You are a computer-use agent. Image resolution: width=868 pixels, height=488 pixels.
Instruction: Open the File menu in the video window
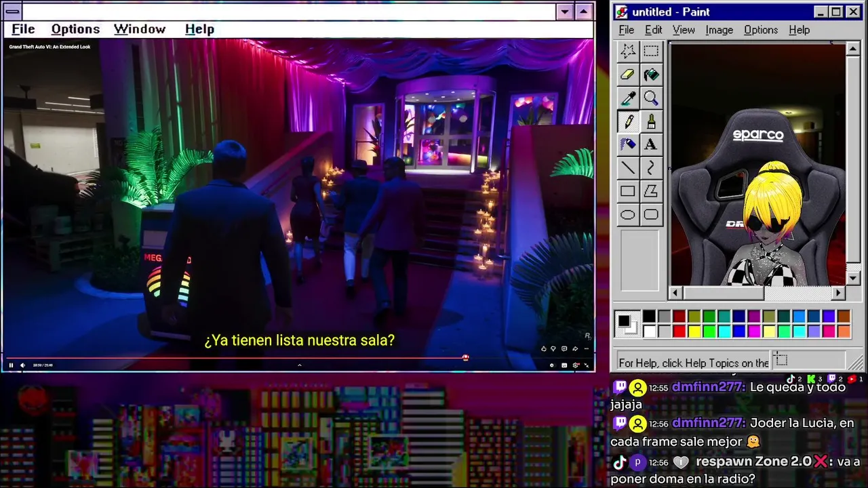pyautogui.click(x=23, y=29)
